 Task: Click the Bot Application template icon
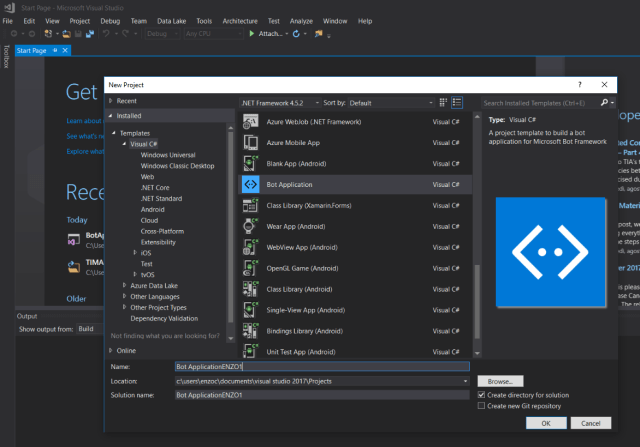250,185
